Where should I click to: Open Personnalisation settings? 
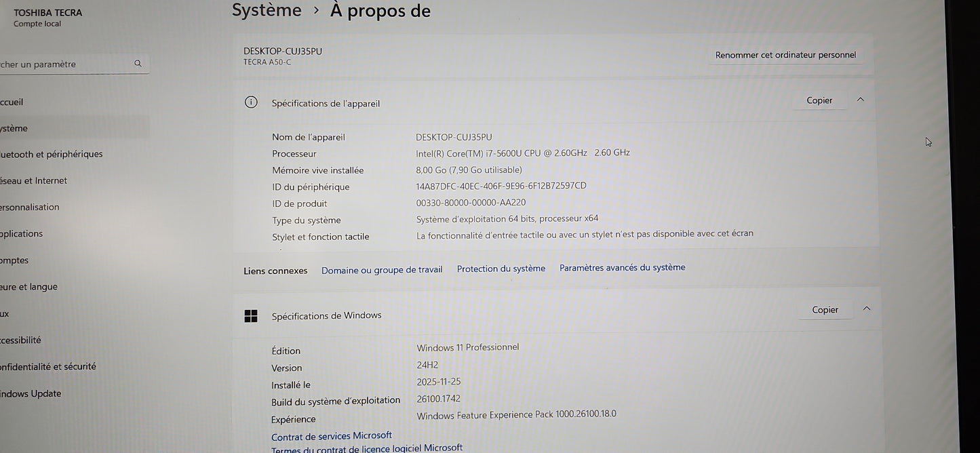[x=29, y=207]
